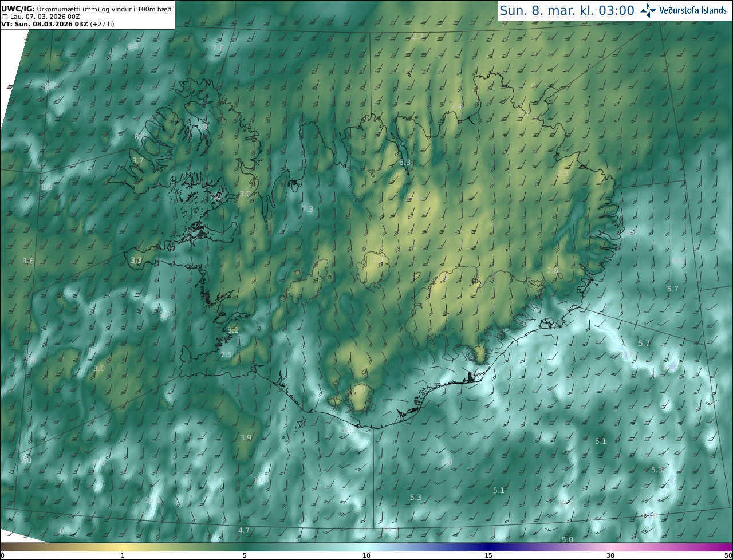
Task: Click the '7.5' value on the map
Action: (226, 355)
